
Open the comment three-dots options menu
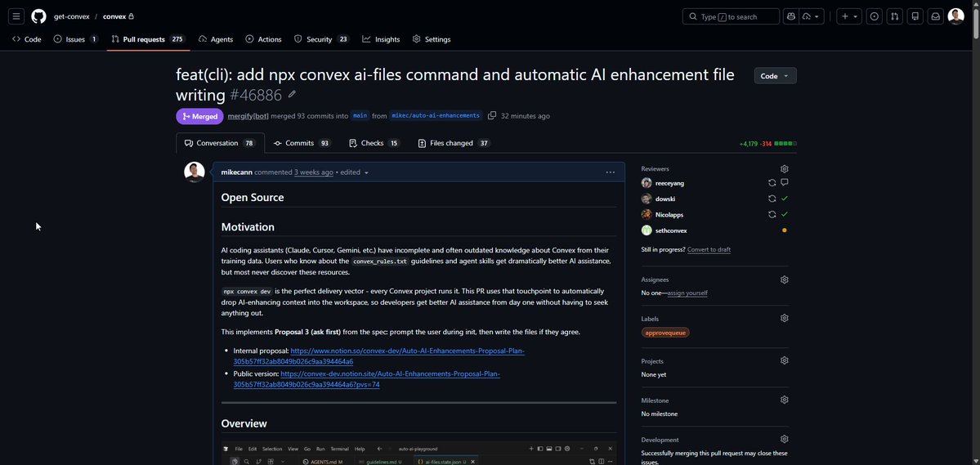tap(610, 172)
